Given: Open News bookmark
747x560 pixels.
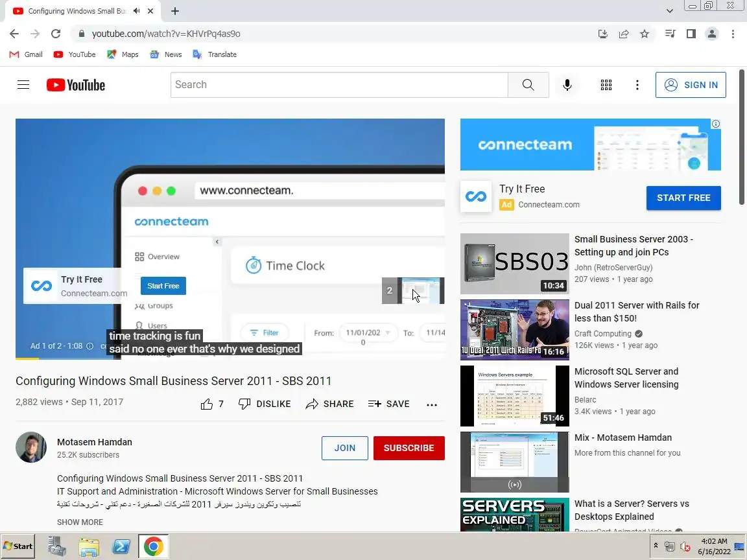Looking at the screenshot, I should (166, 54).
